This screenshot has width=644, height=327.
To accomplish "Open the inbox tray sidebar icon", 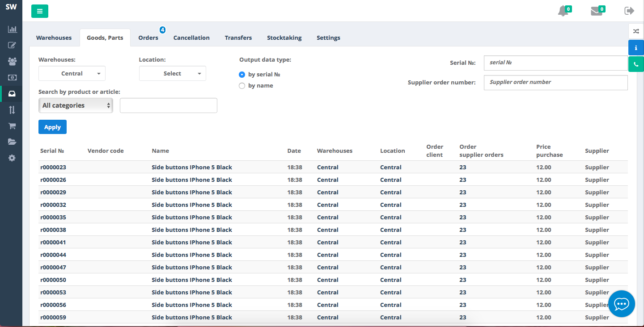I will tap(12, 94).
